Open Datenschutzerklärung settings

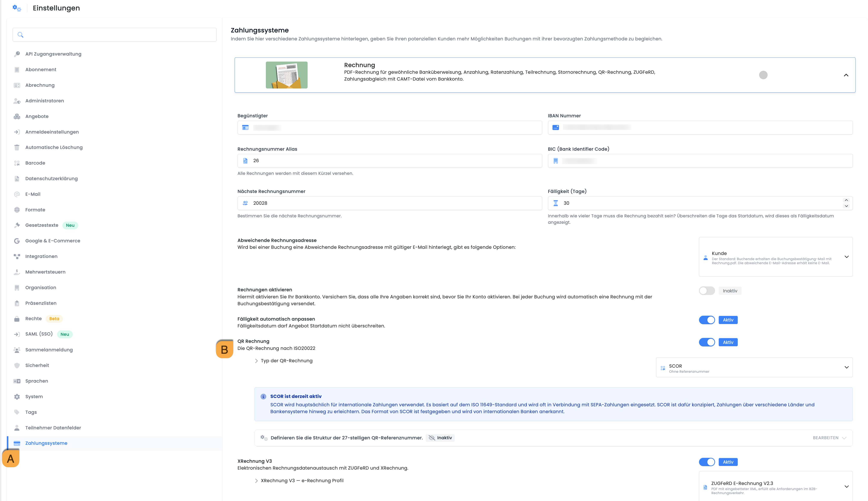click(x=51, y=179)
